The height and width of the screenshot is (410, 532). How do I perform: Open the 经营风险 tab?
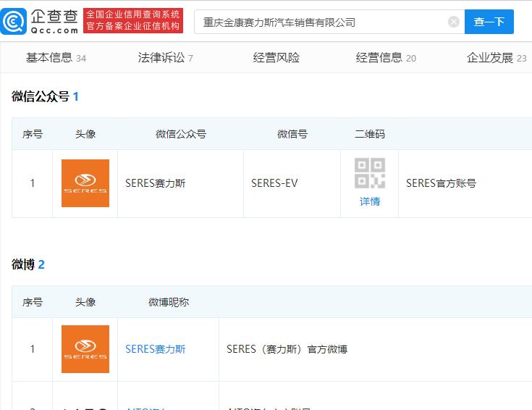tap(276, 58)
